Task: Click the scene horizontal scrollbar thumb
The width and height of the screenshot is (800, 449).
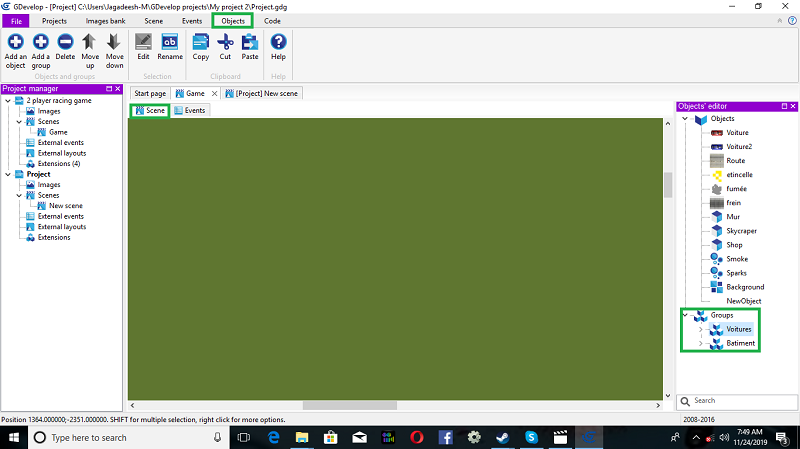Action: (350, 405)
